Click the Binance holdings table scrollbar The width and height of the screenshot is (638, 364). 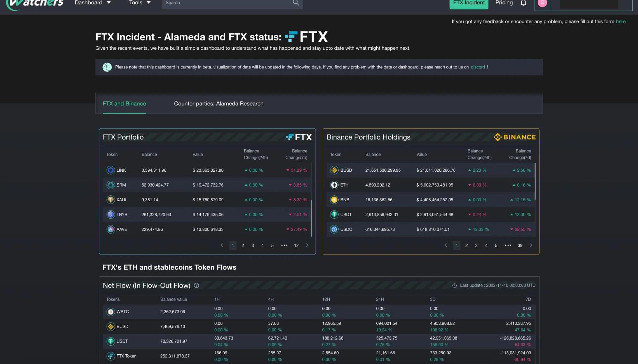point(535,181)
